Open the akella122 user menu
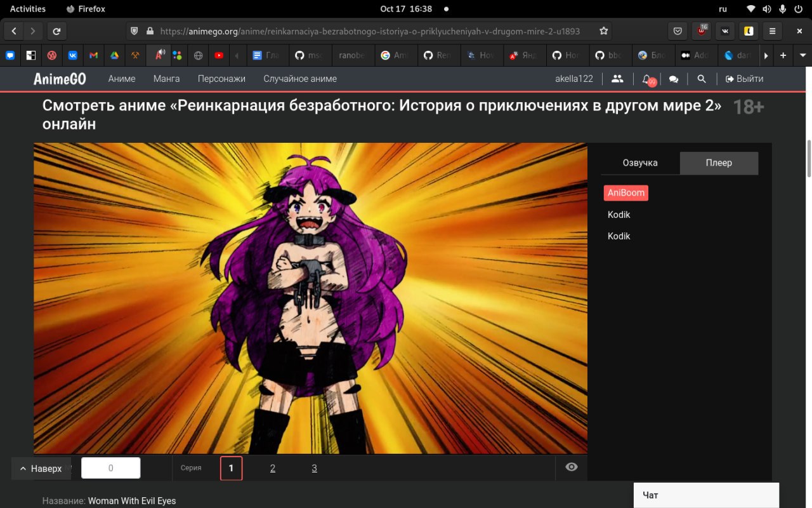This screenshot has width=812, height=508. tap(574, 79)
